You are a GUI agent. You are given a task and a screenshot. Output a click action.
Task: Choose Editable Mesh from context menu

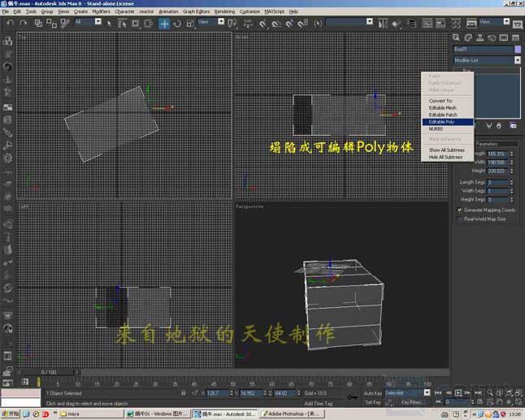point(448,108)
